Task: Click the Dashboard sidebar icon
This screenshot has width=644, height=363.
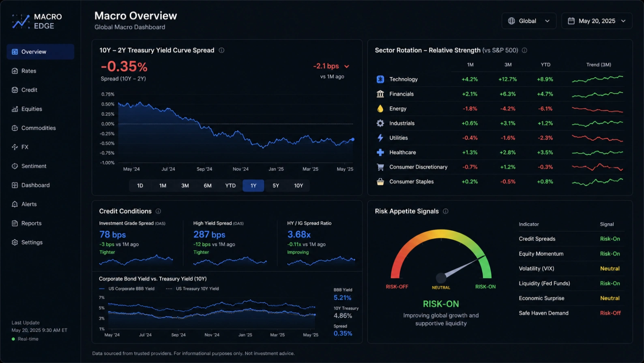Action: 15,185
